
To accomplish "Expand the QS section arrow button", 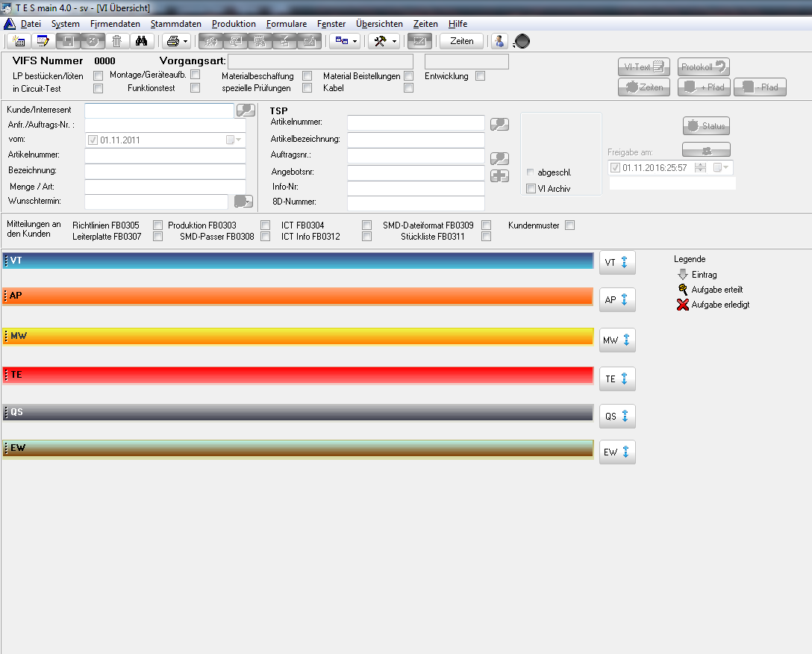I will pyautogui.click(x=617, y=417).
